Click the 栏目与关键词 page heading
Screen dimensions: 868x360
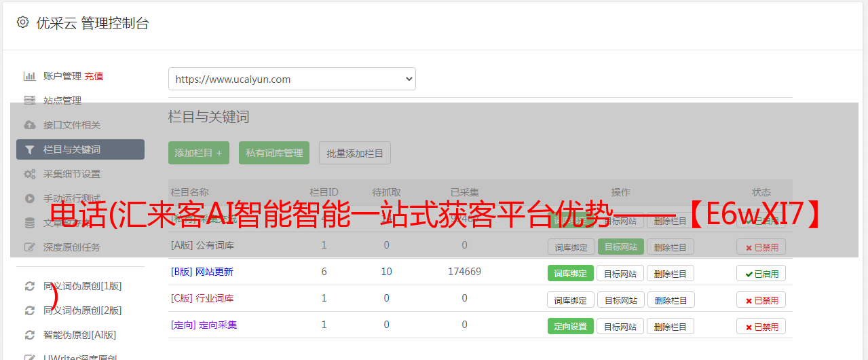(209, 117)
